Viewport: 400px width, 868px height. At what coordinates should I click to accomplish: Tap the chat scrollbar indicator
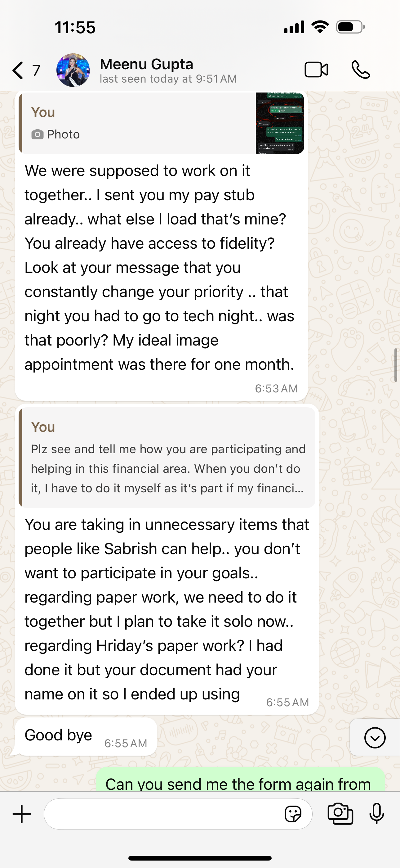coord(396,365)
